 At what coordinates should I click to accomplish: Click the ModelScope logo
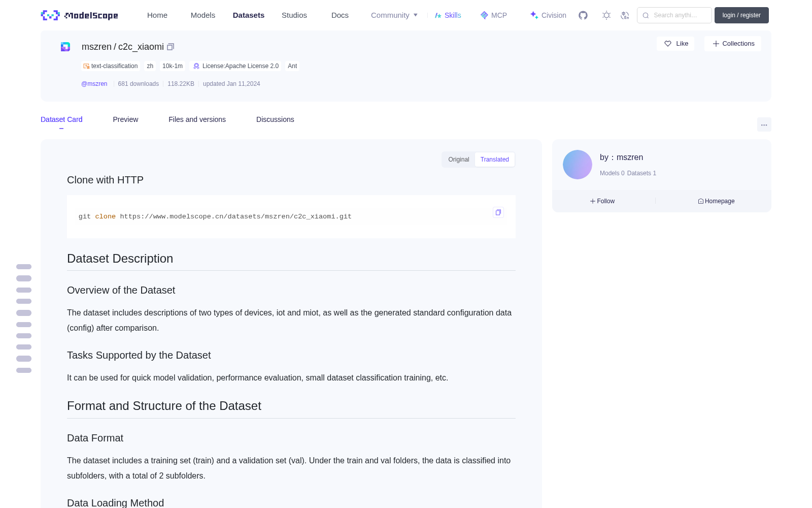pos(80,15)
